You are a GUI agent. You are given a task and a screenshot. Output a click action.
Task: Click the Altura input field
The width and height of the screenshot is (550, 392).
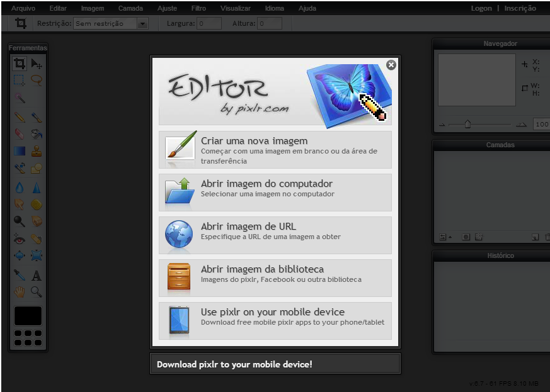tap(270, 23)
